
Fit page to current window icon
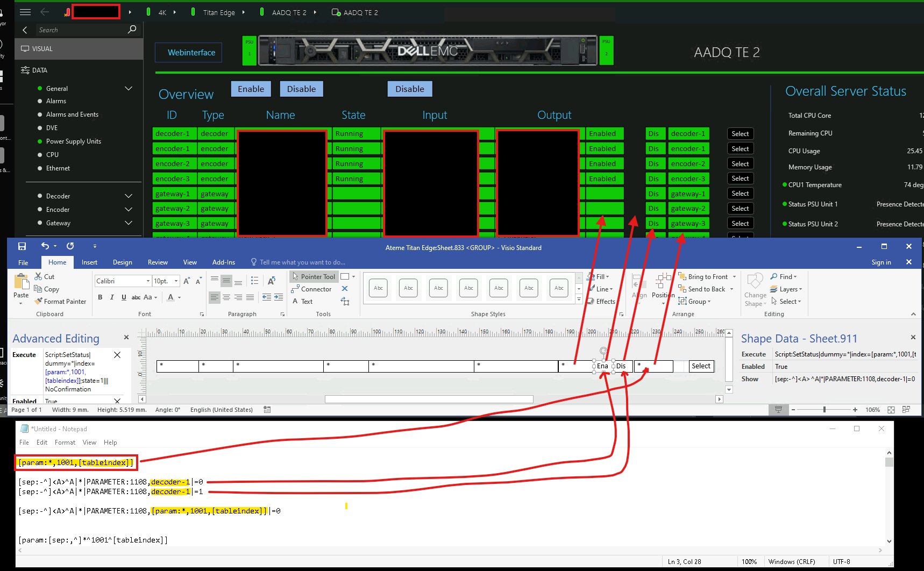pyautogui.click(x=891, y=410)
